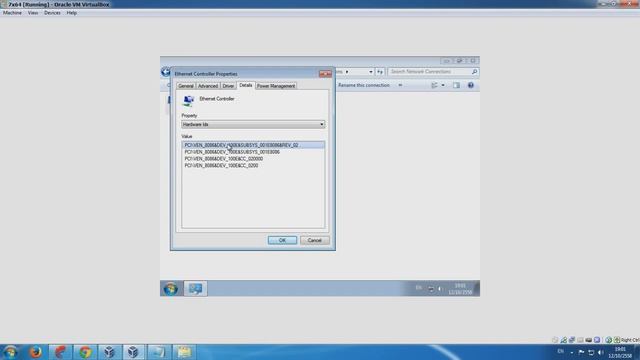Open Help in Network Connections window

[471, 85]
